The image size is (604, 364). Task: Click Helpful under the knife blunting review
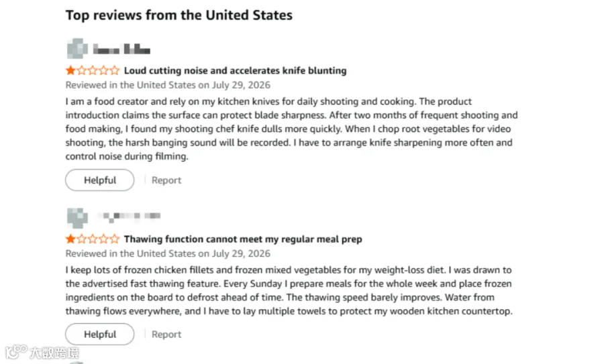100,180
